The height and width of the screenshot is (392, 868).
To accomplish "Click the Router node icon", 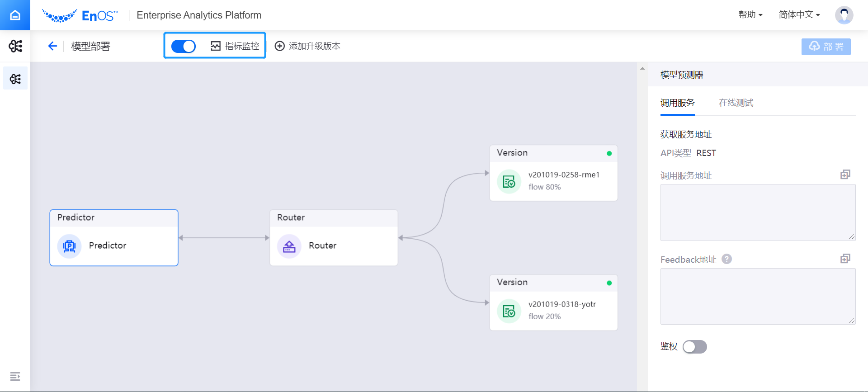I will coord(289,246).
